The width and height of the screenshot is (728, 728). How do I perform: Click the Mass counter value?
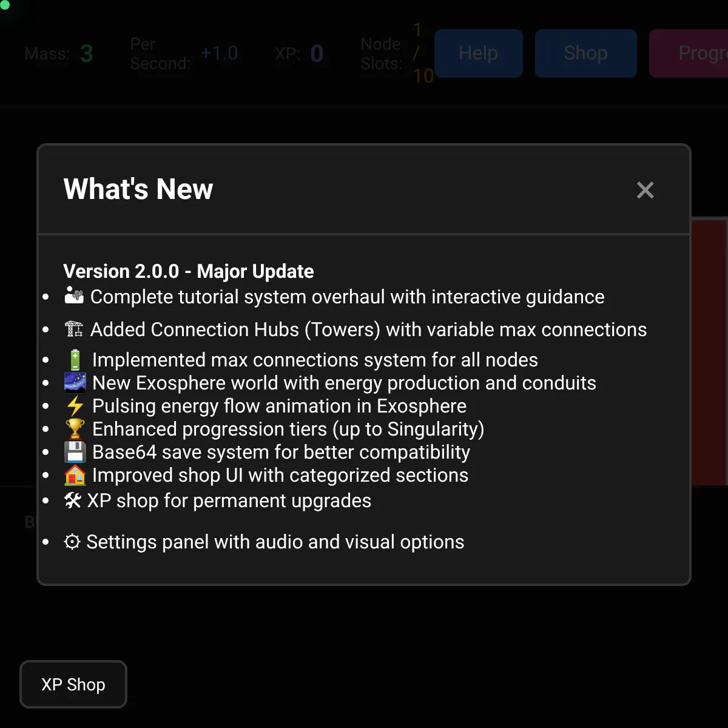point(87,53)
